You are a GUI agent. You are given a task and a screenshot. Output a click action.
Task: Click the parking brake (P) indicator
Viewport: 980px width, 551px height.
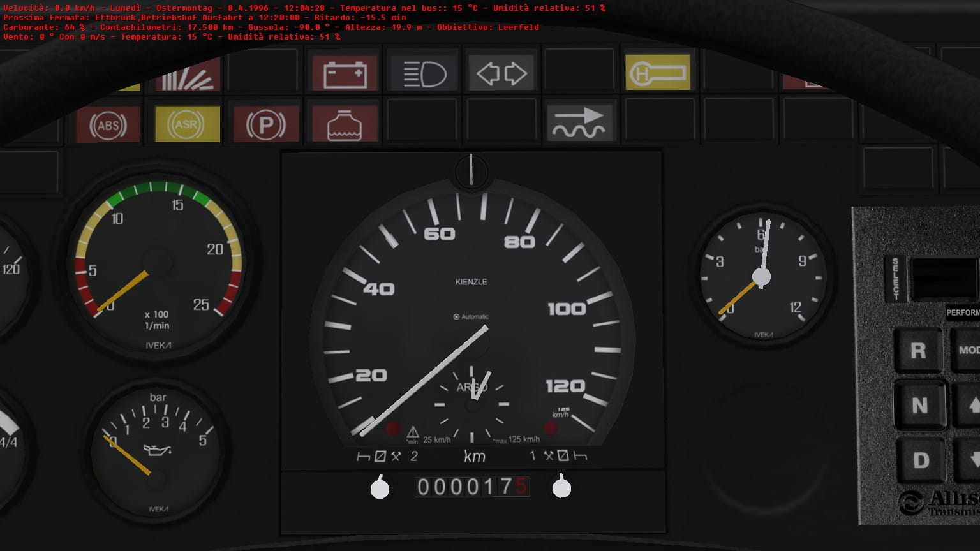[265, 125]
